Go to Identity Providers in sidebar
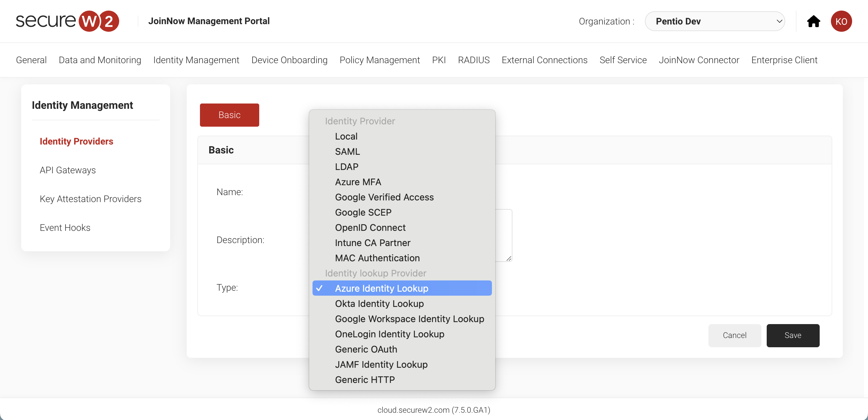This screenshot has width=868, height=420. pyautogui.click(x=76, y=141)
